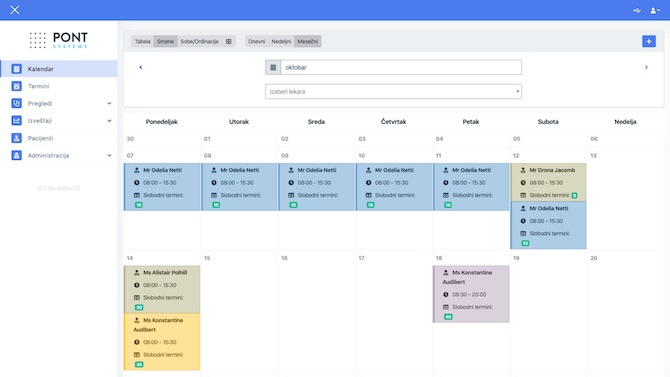Image resolution: width=670 pixels, height=377 pixels.
Task: Expand the Administracija submenu chevron
Action: point(109,155)
